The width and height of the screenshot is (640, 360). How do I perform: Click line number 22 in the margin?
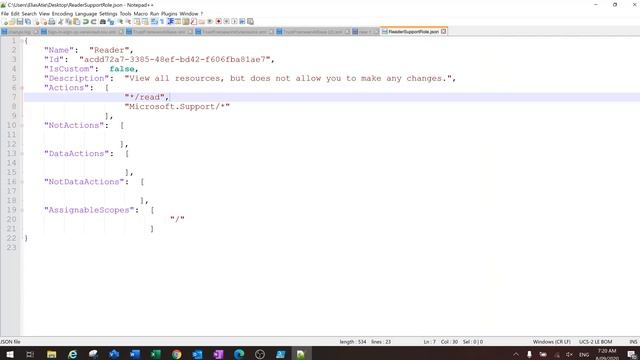[11, 238]
